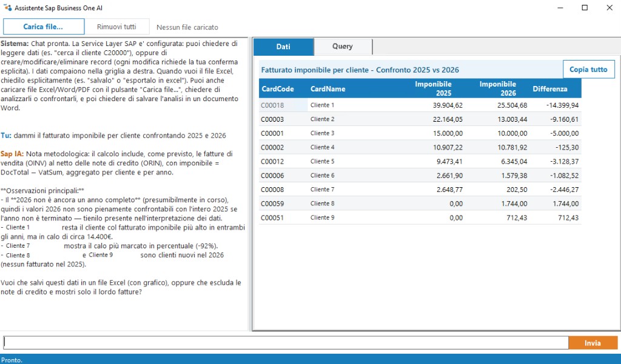Click the Assistente Sap Business One app icon
Screen dimensions: 621x364
point(7,7)
